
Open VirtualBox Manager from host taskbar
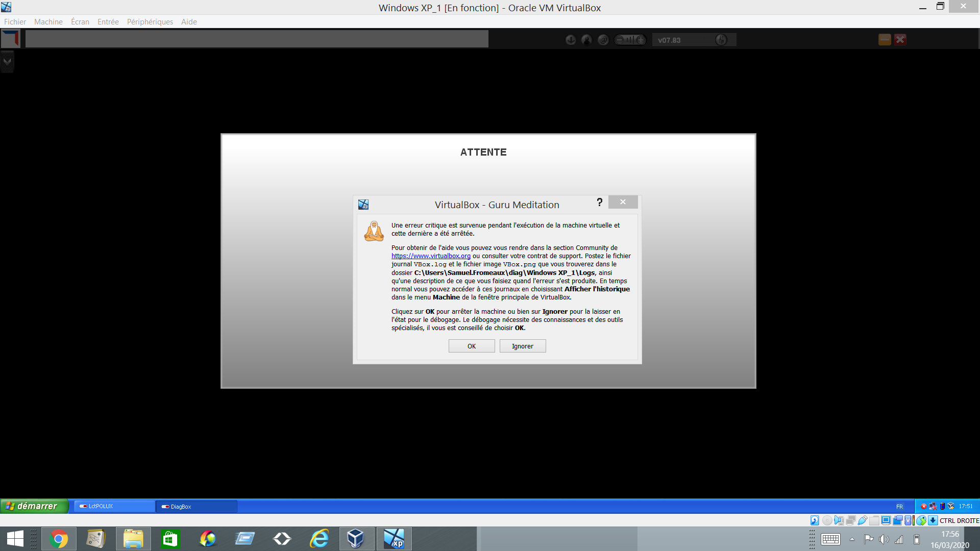[356, 539]
